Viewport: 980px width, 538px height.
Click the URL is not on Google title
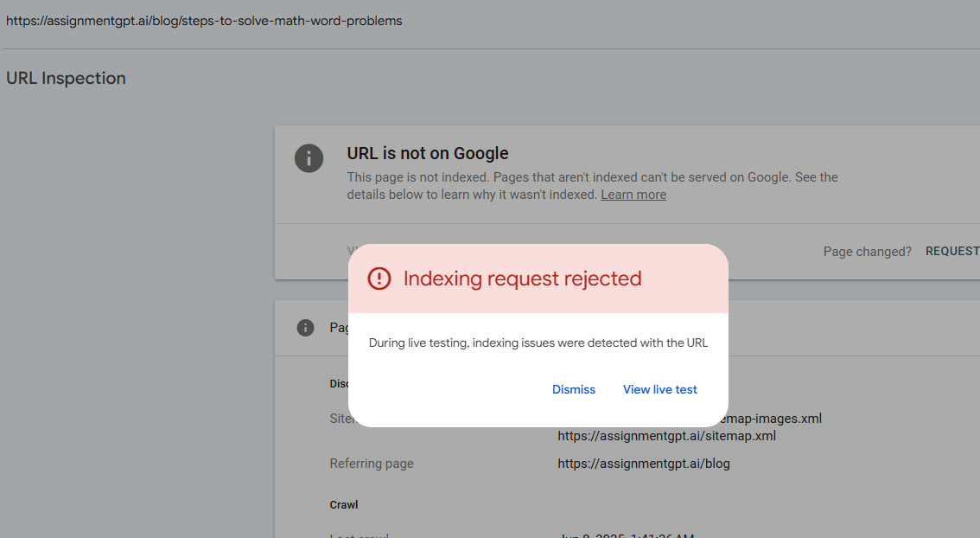(428, 153)
